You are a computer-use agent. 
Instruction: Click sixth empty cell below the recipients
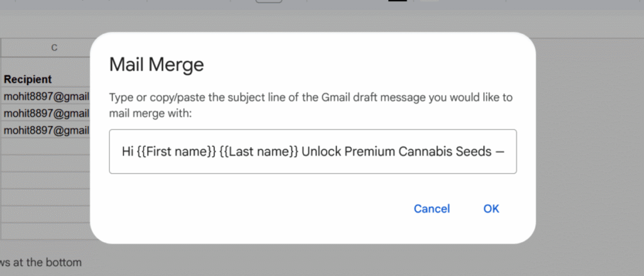[45, 231]
